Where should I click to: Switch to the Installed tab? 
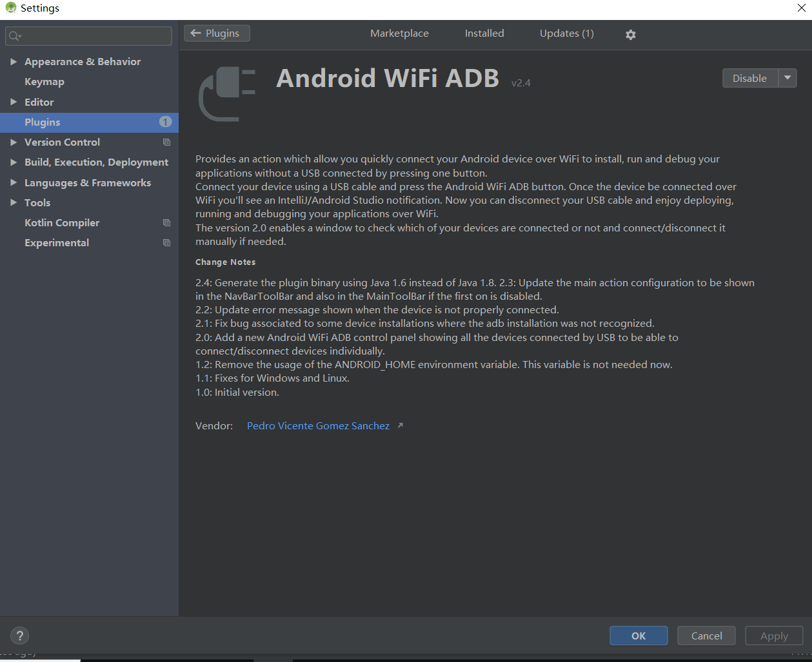tap(484, 34)
